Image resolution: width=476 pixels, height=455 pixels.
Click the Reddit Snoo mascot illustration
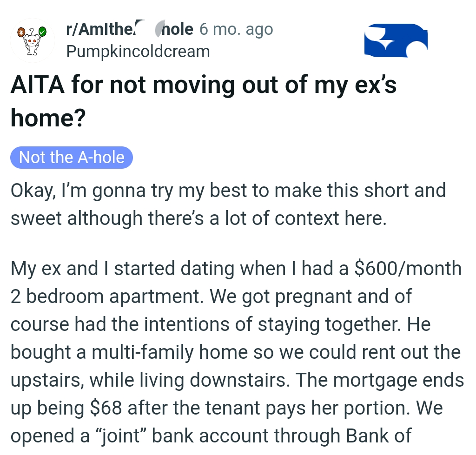coord(32,41)
